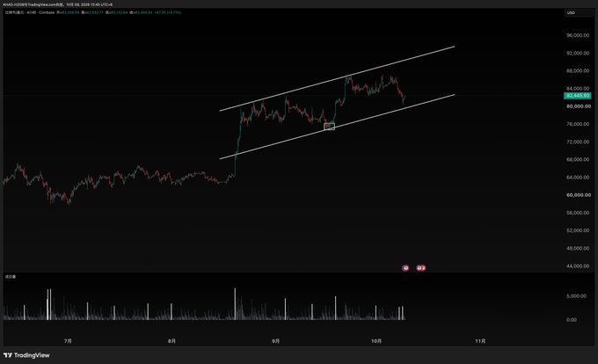Click the 64,000.00 price axis label
The width and height of the screenshot is (598, 364).
(x=578, y=178)
